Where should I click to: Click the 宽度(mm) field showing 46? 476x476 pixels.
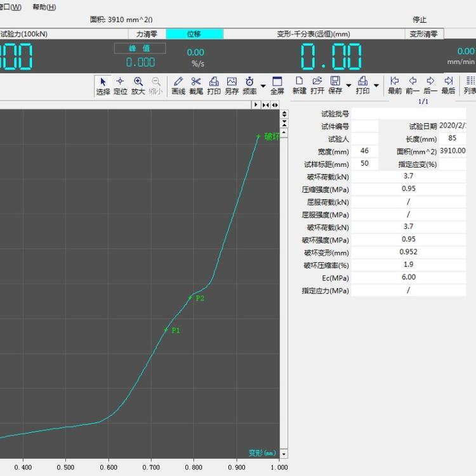point(364,151)
